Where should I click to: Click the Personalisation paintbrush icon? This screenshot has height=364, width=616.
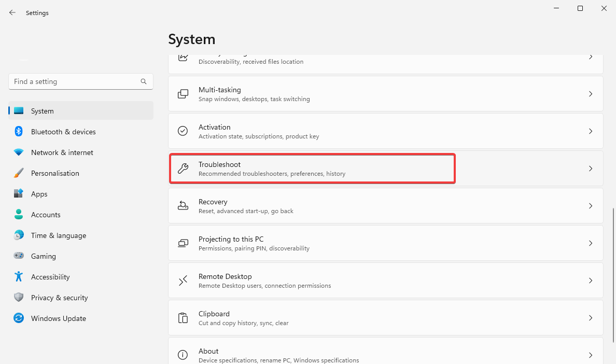pyautogui.click(x=19, y=173)
